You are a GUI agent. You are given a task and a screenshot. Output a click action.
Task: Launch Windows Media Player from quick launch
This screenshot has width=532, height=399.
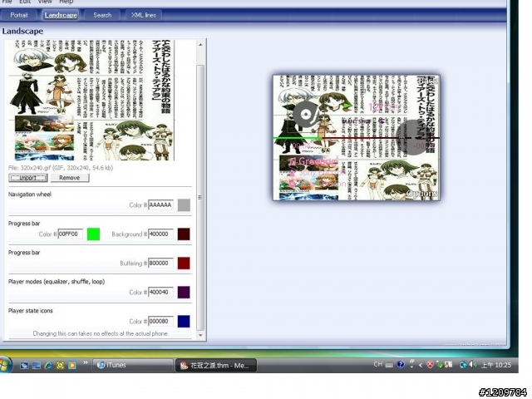click(x=72, y=365)
